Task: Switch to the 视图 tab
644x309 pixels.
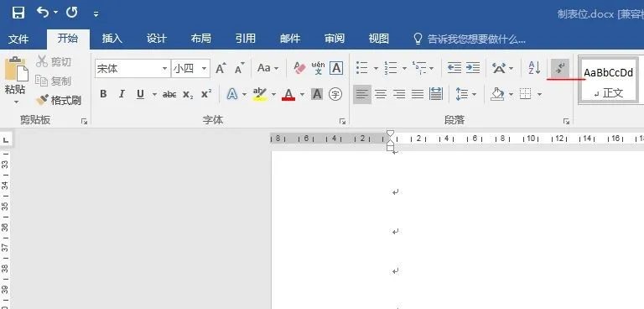Action: (x=379, y=39)
